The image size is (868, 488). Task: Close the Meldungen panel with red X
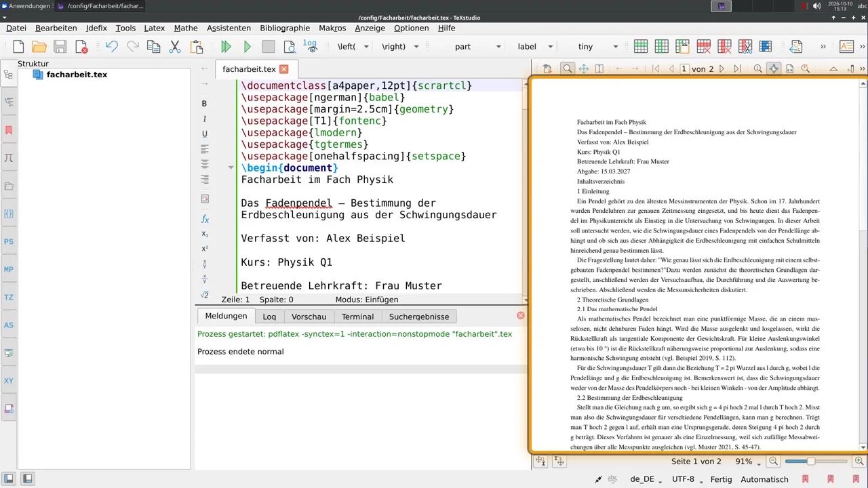pyautogui.click(x=520, y=316)
